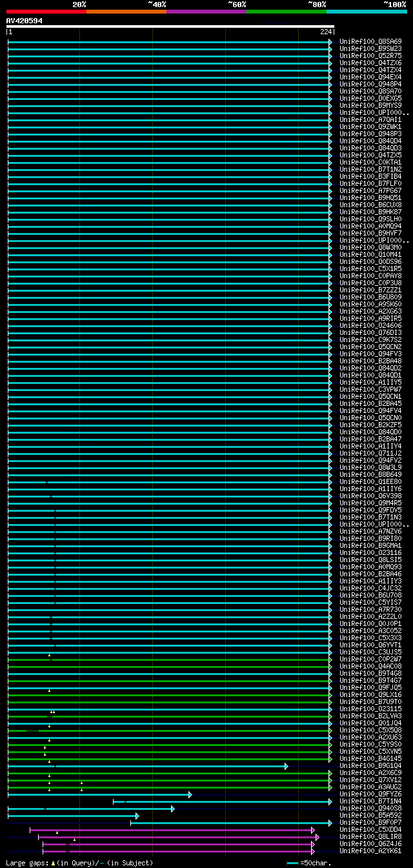
Task: Click the purple alignment bar for UniRef100_Q8LIR8
Action: pos(179,837)
